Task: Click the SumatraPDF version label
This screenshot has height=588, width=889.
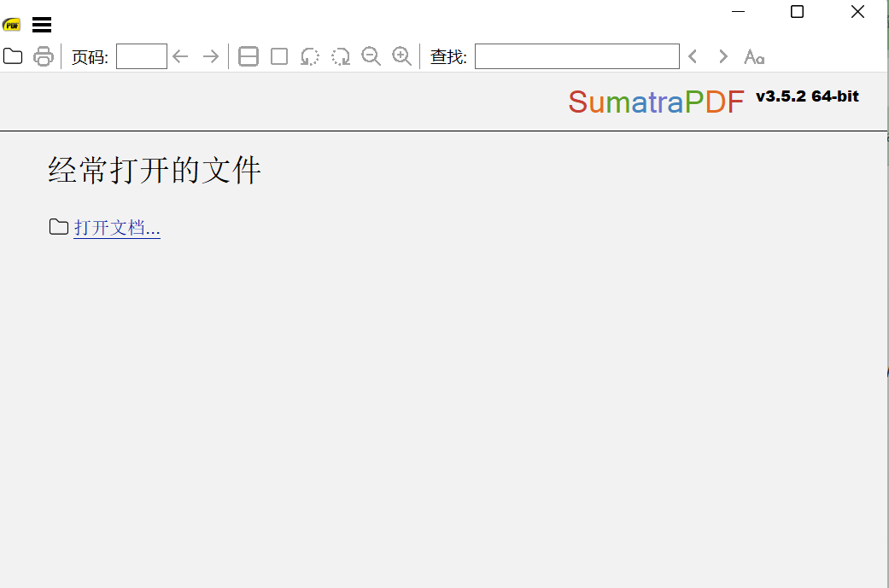Action: (806, 96)
